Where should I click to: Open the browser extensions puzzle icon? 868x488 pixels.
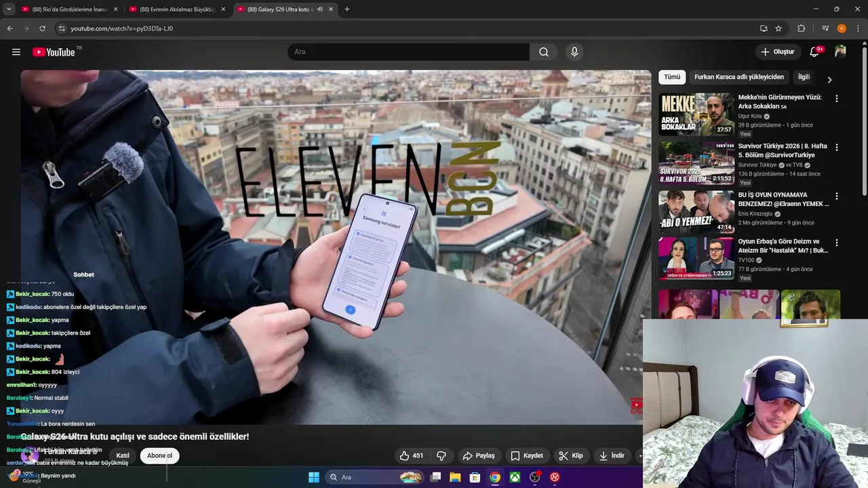click(x=802, y=28)
